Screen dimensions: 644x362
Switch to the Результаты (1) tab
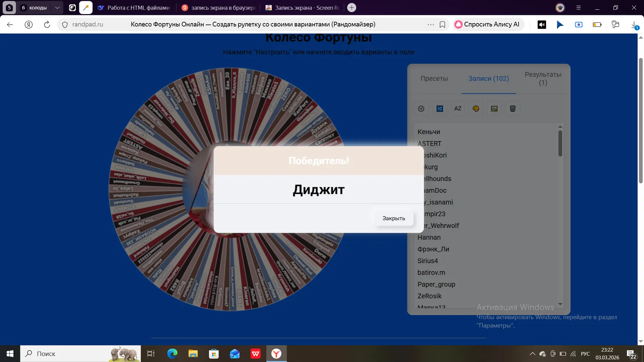[543, 79]
